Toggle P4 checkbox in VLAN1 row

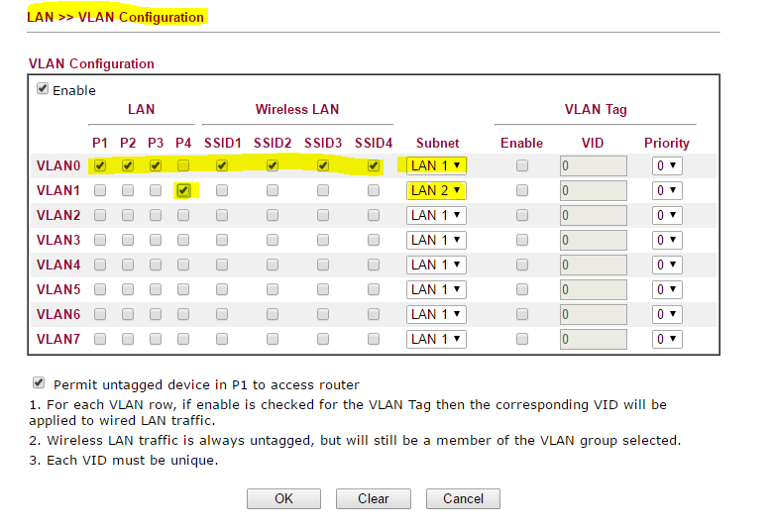[x=183, y=190]
